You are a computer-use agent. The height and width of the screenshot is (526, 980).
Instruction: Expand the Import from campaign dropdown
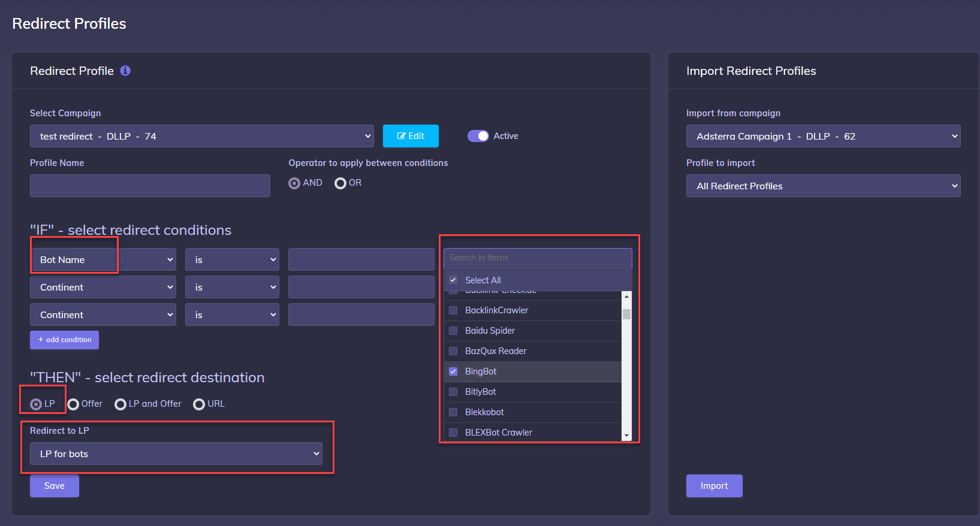(823, 136)
